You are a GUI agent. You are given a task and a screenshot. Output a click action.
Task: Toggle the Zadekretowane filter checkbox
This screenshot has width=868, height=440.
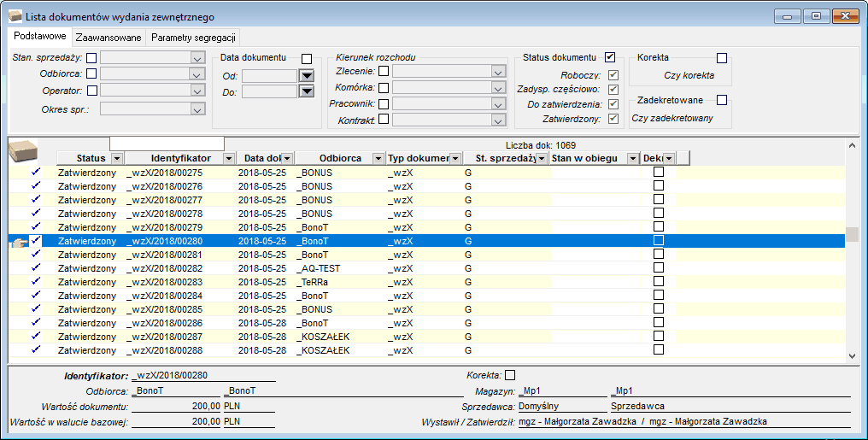722,100
